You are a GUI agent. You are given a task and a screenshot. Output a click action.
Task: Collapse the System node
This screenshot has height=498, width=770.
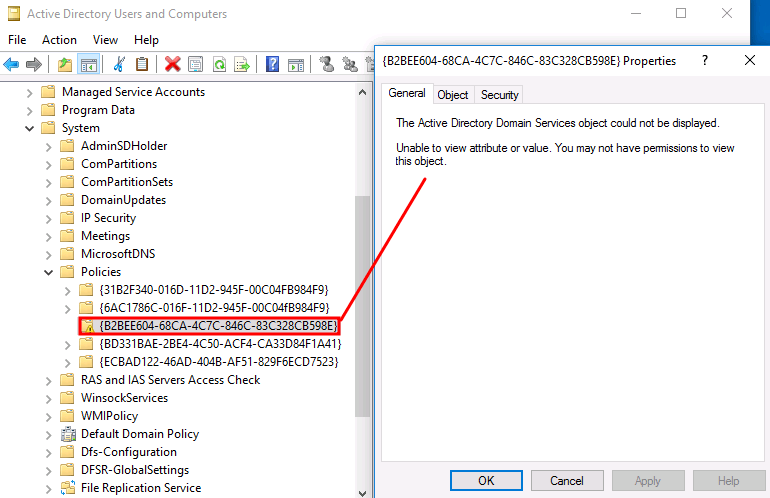(x=29, y=129)
